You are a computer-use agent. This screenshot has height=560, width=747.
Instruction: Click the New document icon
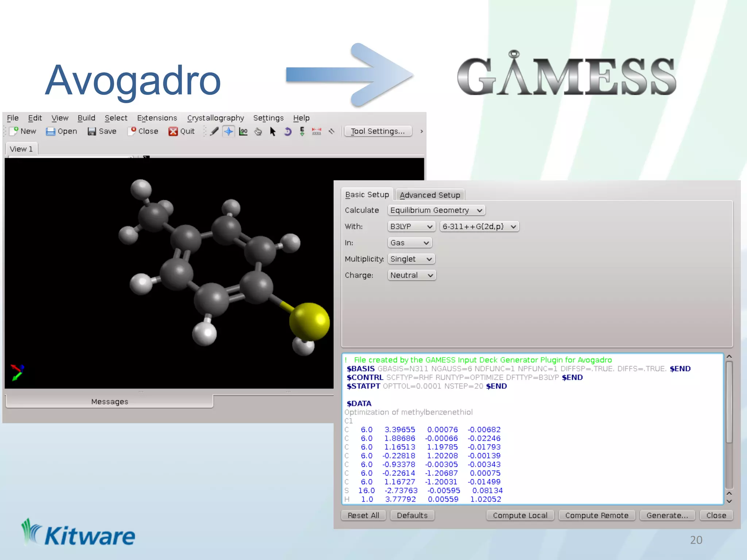pyautogui.click(x=14, y=131)
